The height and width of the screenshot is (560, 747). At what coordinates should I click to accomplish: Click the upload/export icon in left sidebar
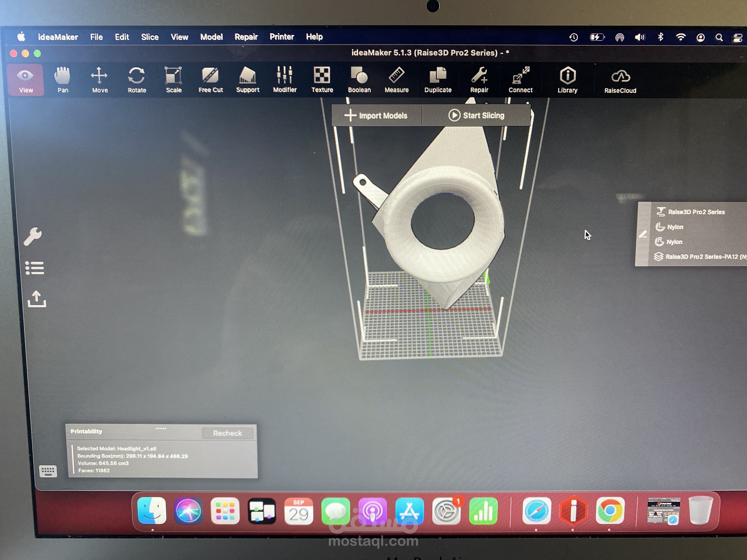[36, 299]
